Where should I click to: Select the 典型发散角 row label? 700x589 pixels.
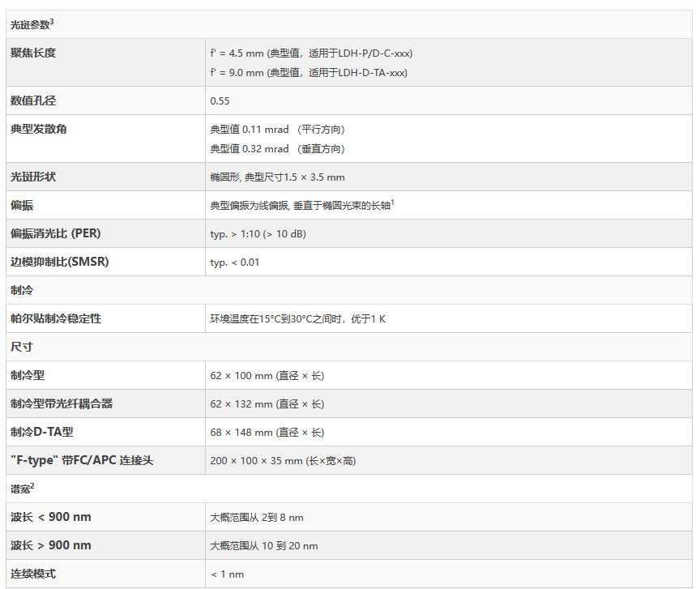pyautogui.click(x=38, y=130)
